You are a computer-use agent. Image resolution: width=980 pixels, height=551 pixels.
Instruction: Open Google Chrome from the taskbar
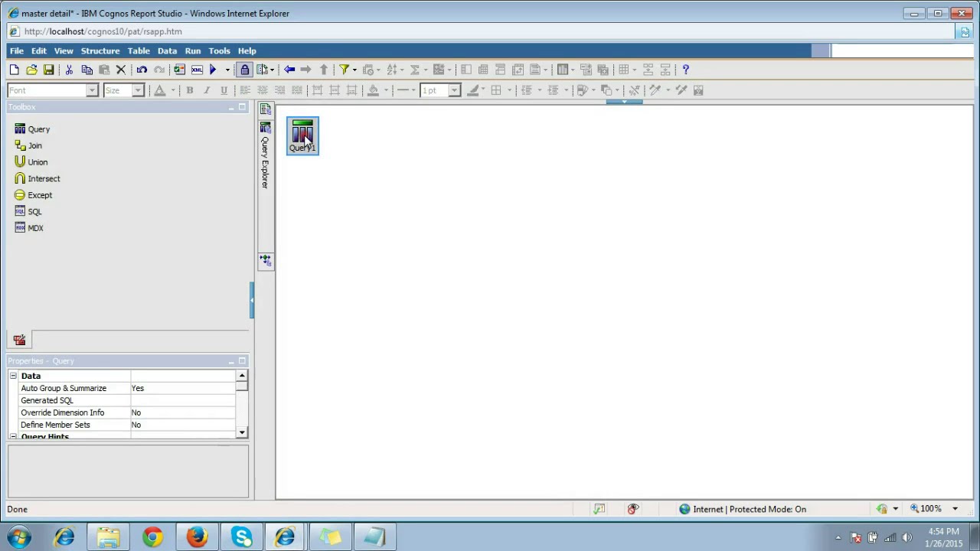click(152, 537)
